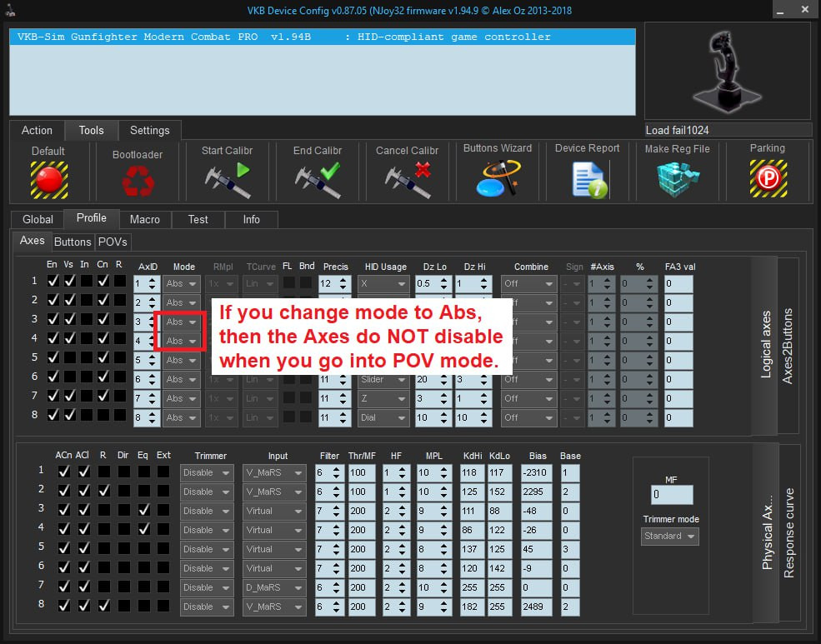Viewport: 821px width, 644px height.
Task: Click the app icon in title bar
Action: (x=10, y=10)
